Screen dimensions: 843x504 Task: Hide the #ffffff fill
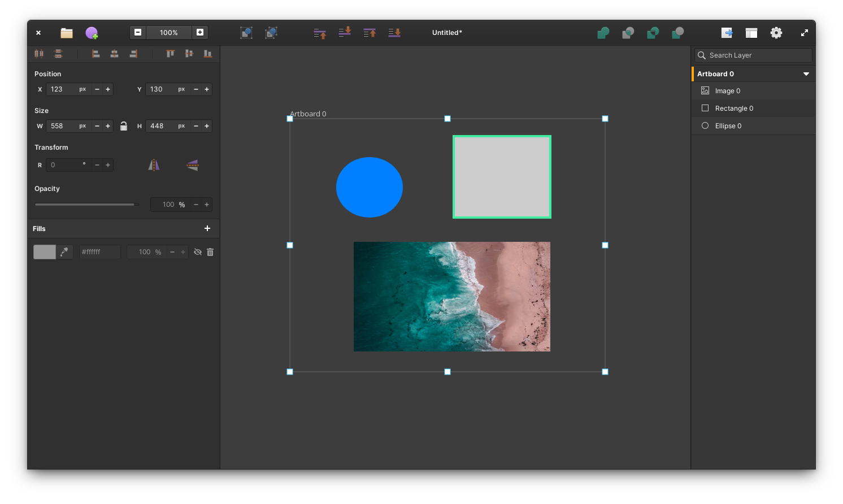pyautogui.click(x=198, y=252)
